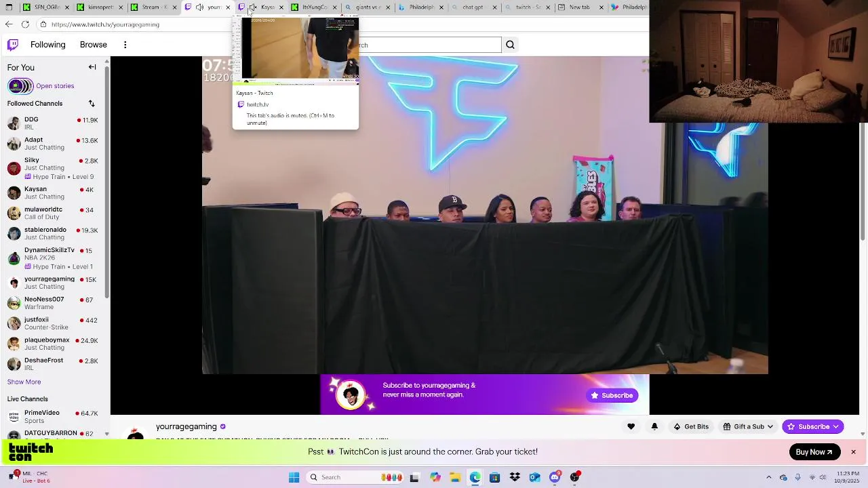Sort the Followed Channels list
The height and width of the screenshot is (488, 868).
click(92, 104)
